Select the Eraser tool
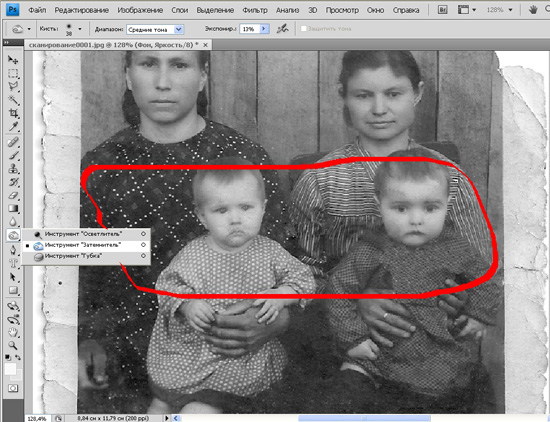Image resolution: width=550 pixels, height=422 pixels. 13,195
